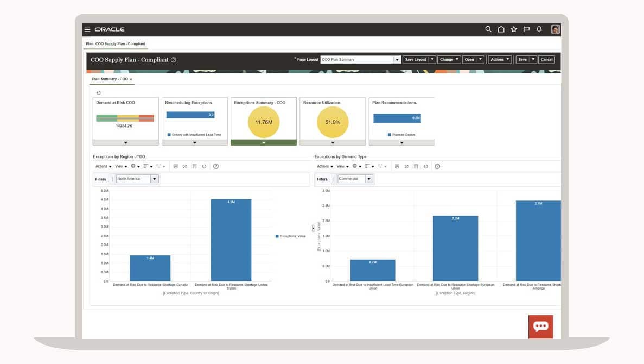The height and width of the screenshot is (364, 644).
Task: Expand the Demand at Risk COO tile
Action: pyautogui.click(x=125, y=143)
